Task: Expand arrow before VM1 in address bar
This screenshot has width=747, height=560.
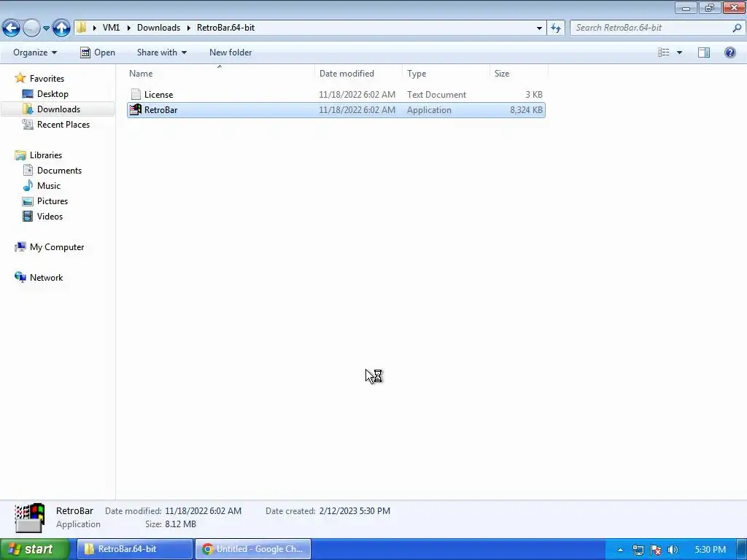Action: tap(94, 28)
